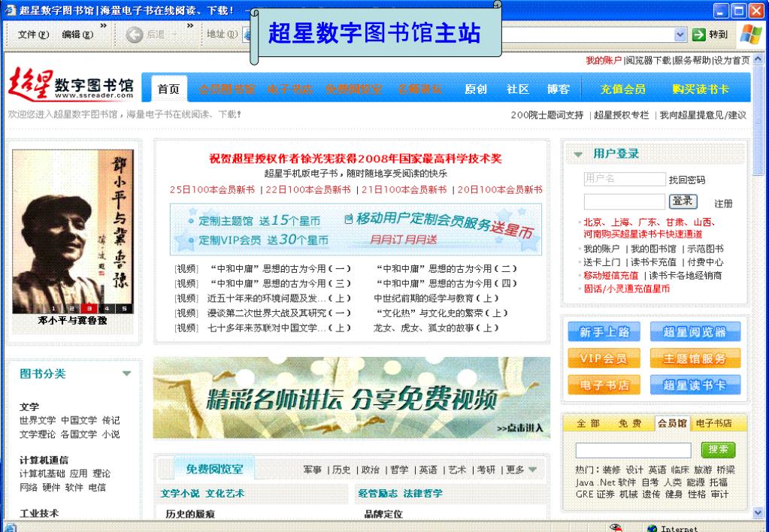Viewport: 769px width, 532px height.
Task: Click the page scrollbar up arrow
Action: point(758,60)
